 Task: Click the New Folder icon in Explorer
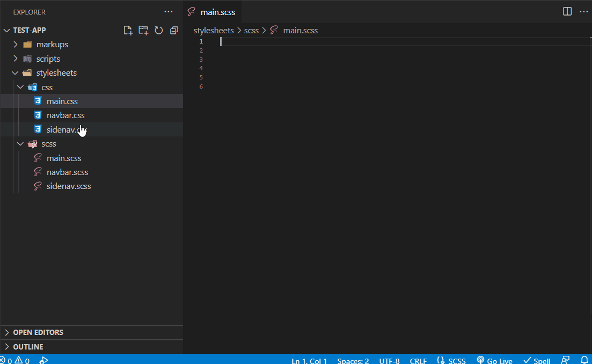point(143,30)
